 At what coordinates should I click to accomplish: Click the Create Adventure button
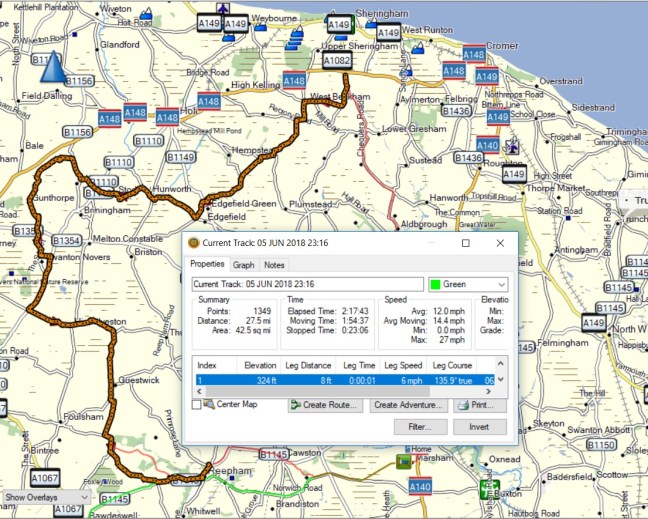(408, 405)
